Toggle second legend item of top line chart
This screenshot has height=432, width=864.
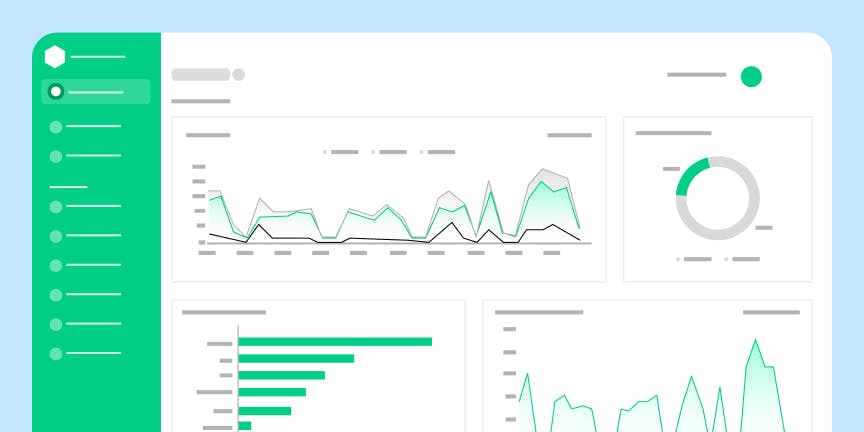390,152
